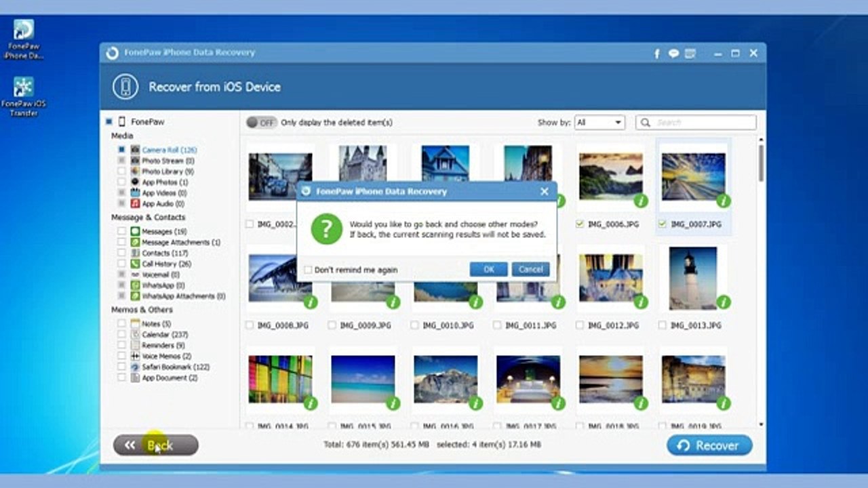Viewport: 868px width, 488px height.
Task: Check Don't remind me again
Action: [308, 270]
